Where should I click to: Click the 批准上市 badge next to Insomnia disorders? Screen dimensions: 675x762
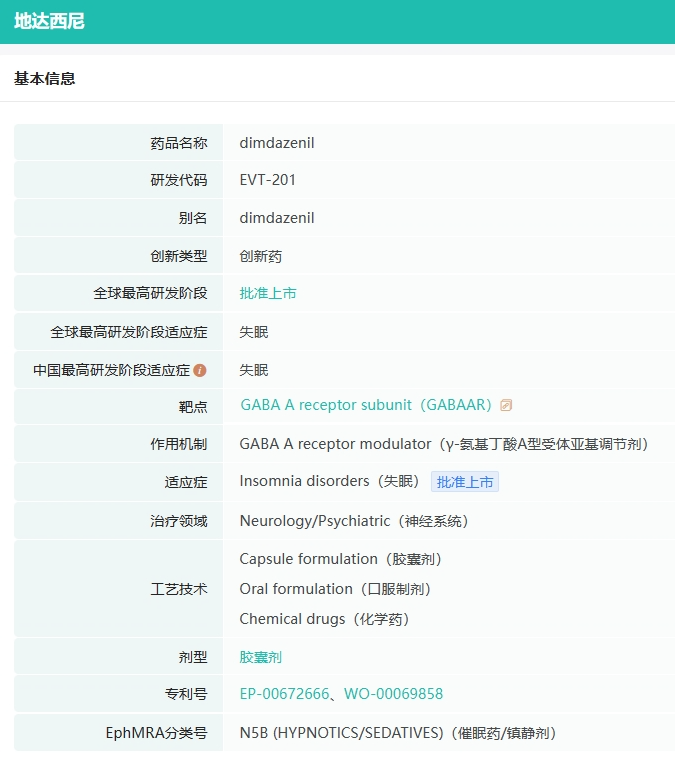(465, 482)
